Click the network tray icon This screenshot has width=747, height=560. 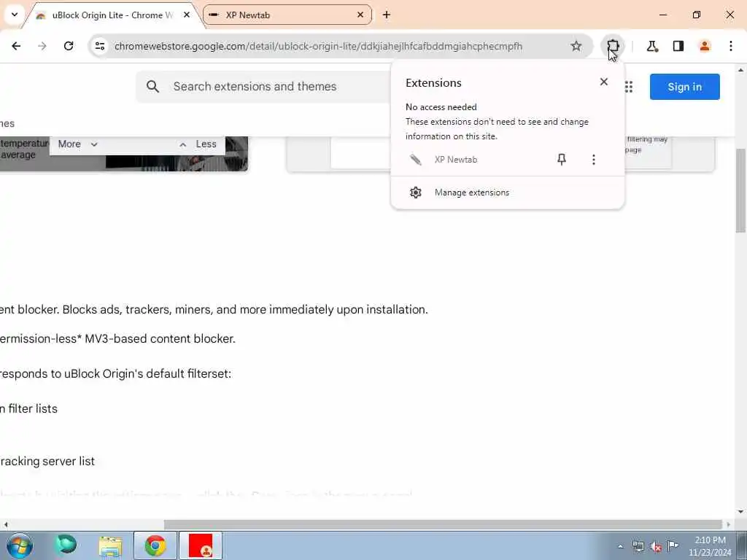click(638, 547)
